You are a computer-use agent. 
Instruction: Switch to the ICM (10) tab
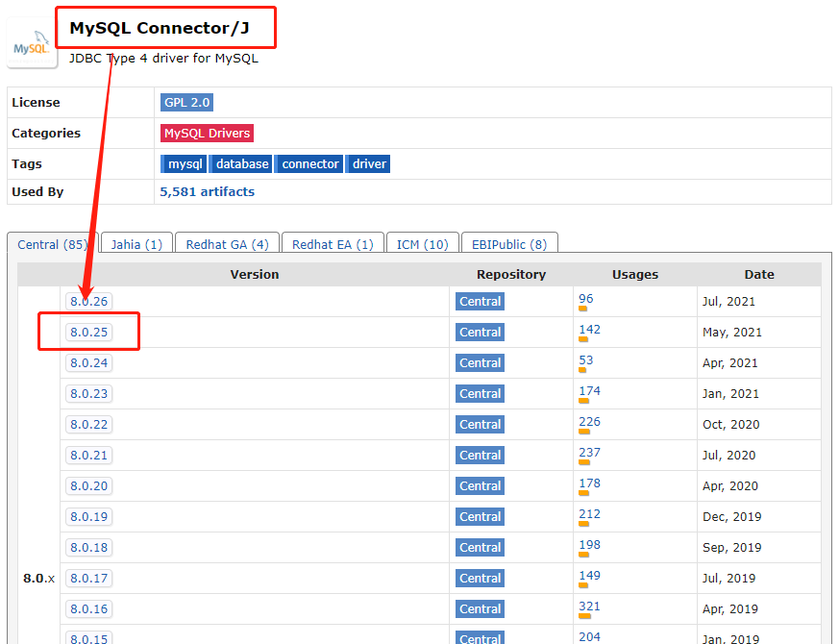(x=423, y=245)
